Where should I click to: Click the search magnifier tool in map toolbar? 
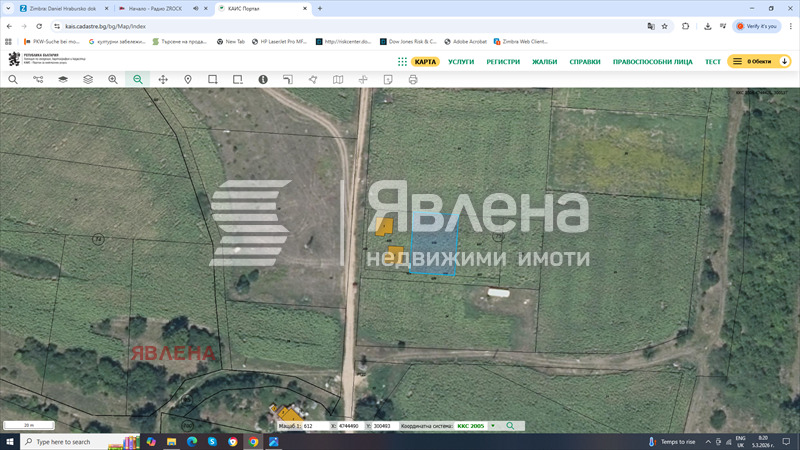13,79
